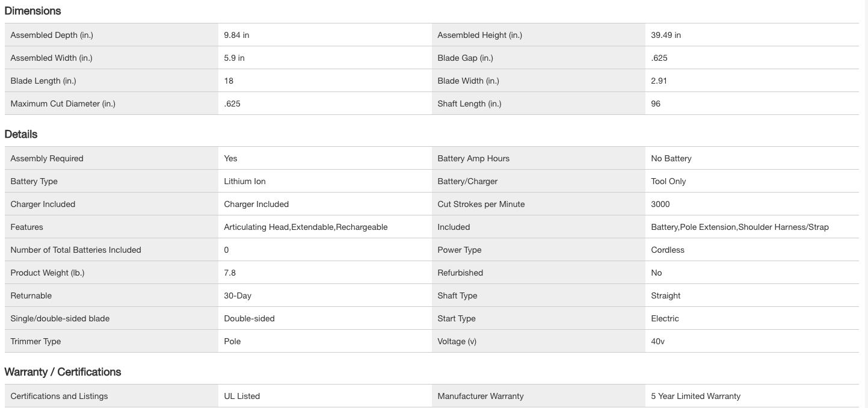868x408 pixels.
Task: Select the Cut Strokes per Minute value 3000
Action: click(x=660, y=204)
